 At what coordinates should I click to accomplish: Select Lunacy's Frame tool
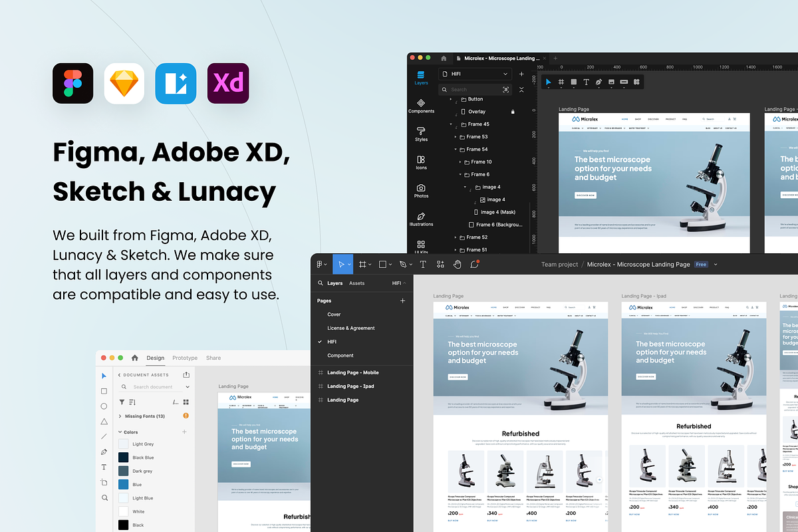click(561, 82)
